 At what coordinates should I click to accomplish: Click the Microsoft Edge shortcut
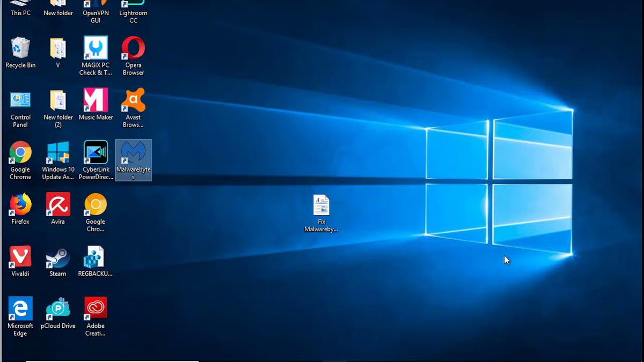[x=20, y=309]
